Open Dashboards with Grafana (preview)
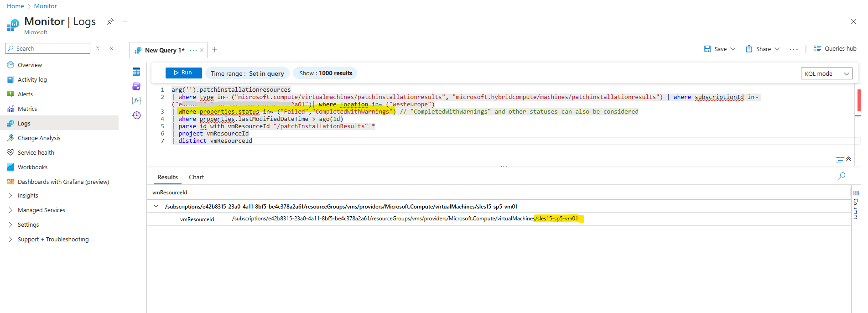 (63, 182)
